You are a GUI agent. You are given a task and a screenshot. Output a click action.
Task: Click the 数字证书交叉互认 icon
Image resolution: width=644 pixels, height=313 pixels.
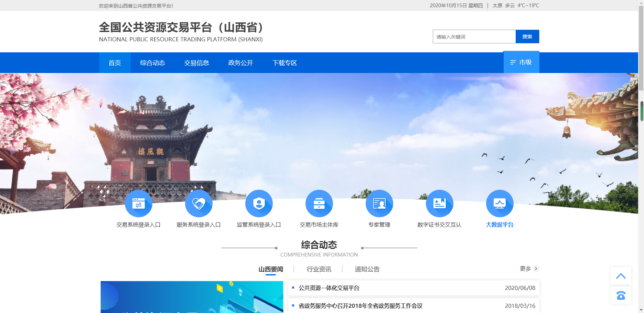click(x=439, y=204)
